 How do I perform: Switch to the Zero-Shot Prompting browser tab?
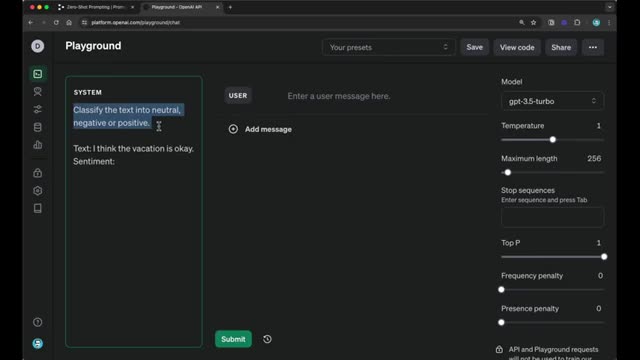coord(96,7)
